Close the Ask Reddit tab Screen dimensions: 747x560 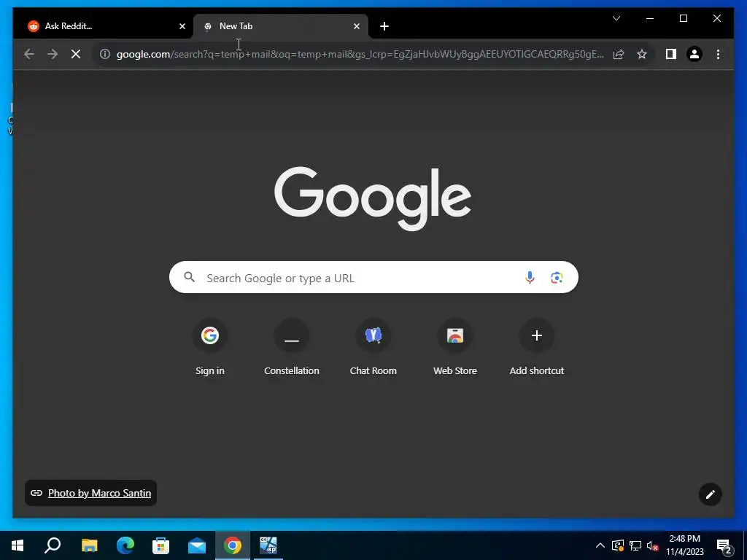coord(182,26)
